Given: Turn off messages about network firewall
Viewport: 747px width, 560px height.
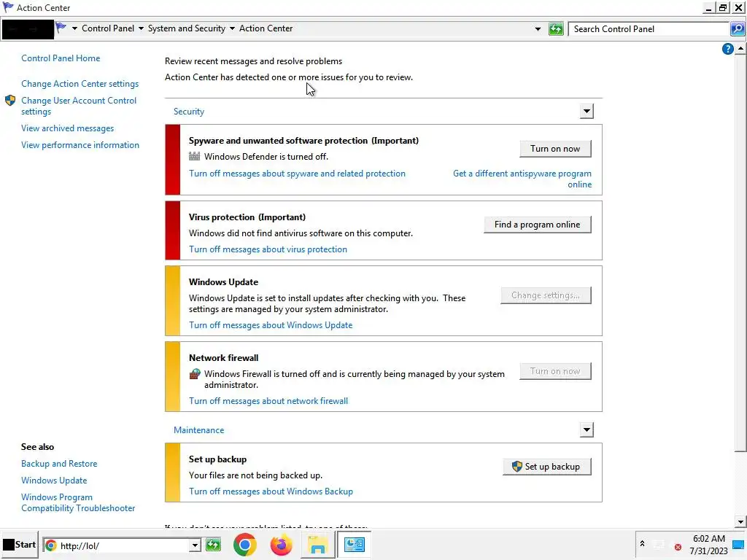Looking at the screenshot, I should tap(268, 401).
